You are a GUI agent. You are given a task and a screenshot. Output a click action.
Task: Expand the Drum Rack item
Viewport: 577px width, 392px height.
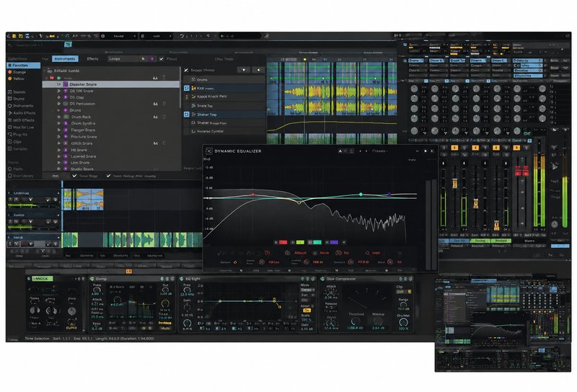(58, 117)
